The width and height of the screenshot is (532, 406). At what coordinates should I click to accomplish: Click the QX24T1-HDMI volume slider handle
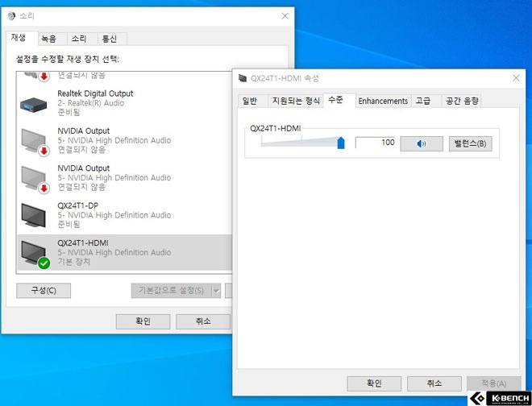[x=341, y=143]
